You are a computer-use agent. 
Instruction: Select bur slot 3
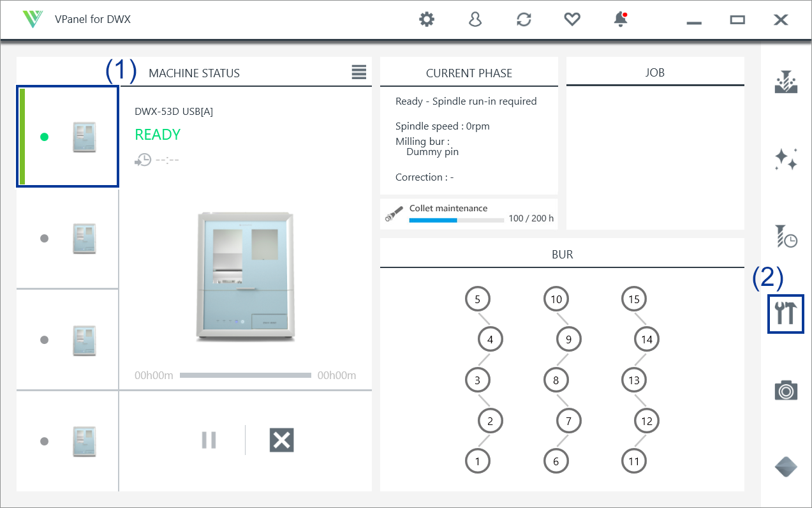click(x=478, y=380)
